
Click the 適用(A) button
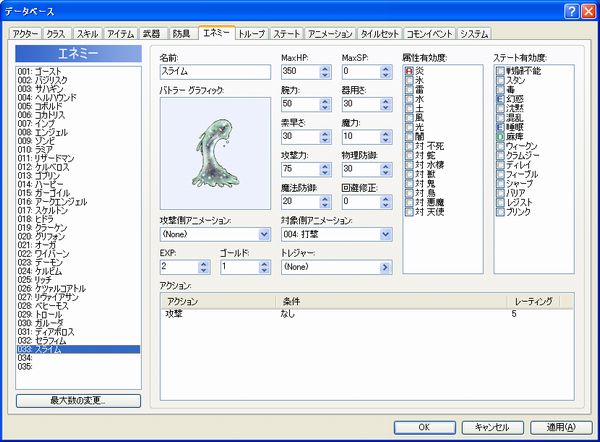coord(561,427)
